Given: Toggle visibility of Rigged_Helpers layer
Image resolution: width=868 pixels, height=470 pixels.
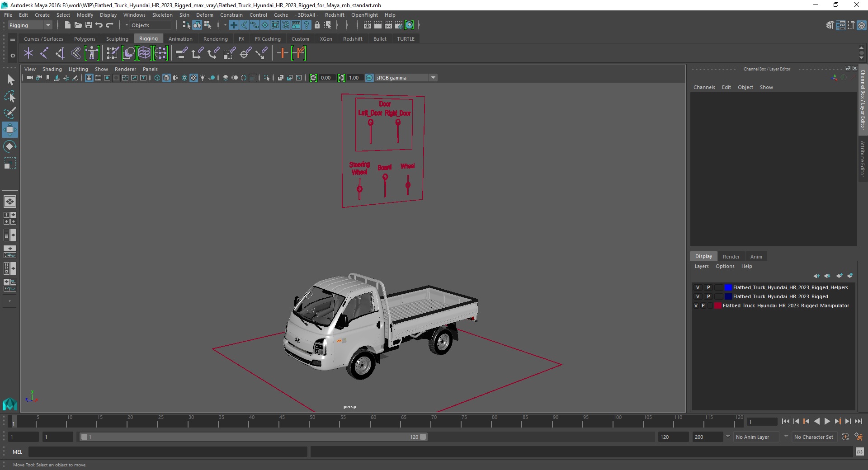Looking at the screenshot, I should tap(698, 287).
